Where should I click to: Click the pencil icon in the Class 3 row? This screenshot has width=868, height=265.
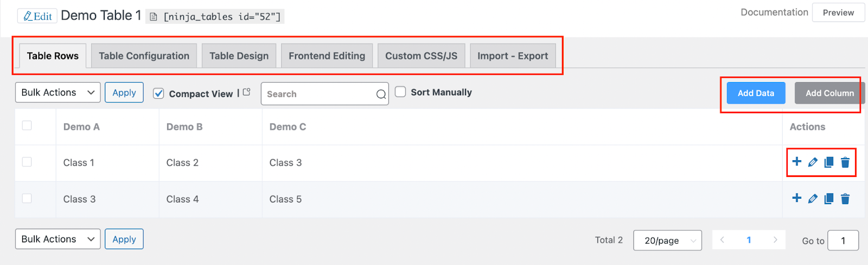click(x=813, y=199)
